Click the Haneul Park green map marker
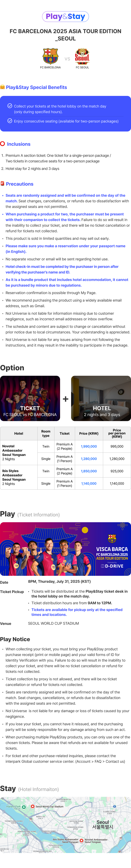 coord(24,807)
